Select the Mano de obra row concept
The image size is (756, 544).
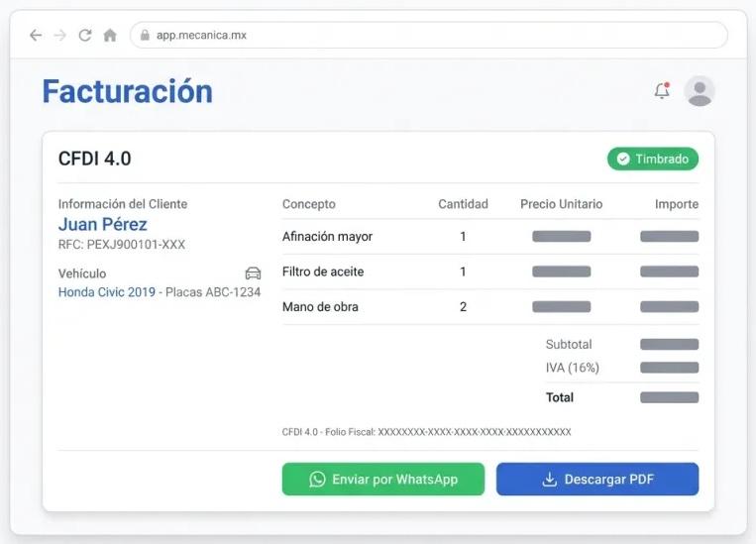320,307
